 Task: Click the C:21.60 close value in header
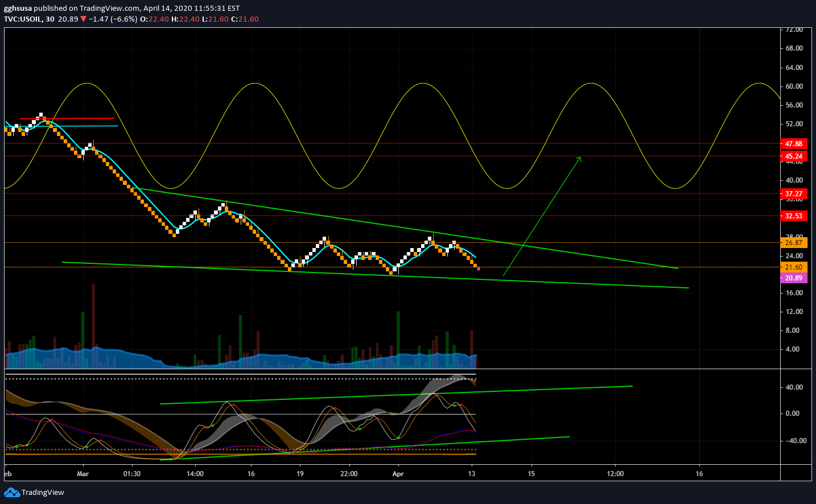(x=245, y=19)
